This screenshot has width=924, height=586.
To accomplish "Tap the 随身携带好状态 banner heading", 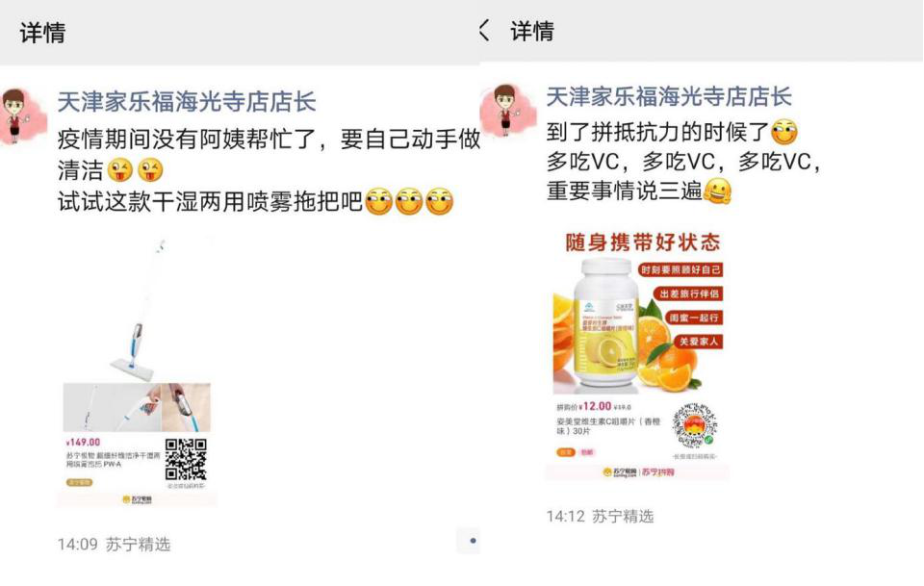I will pyautogui.click(x=643, y=242).
